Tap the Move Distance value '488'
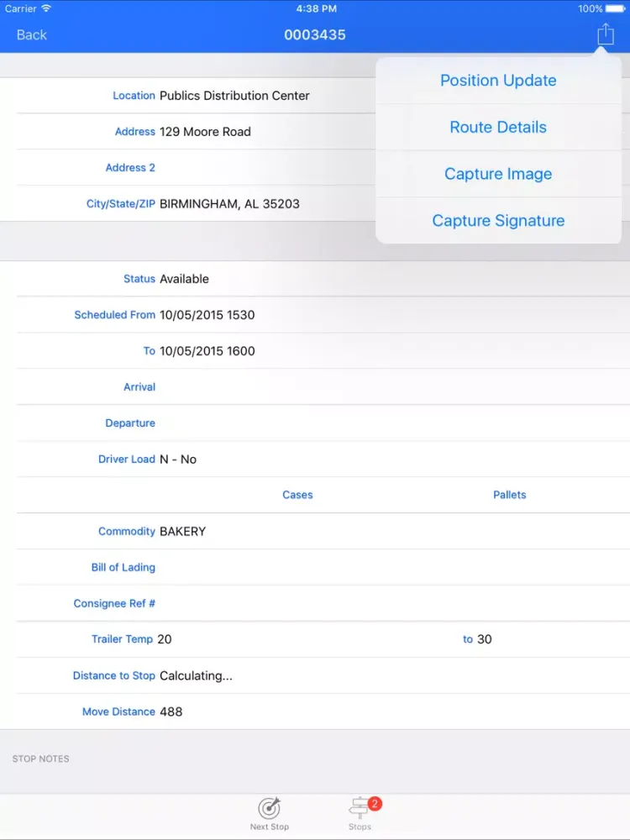Image resolution: width=630 pixels, height=840 pixels. point(171,711)
